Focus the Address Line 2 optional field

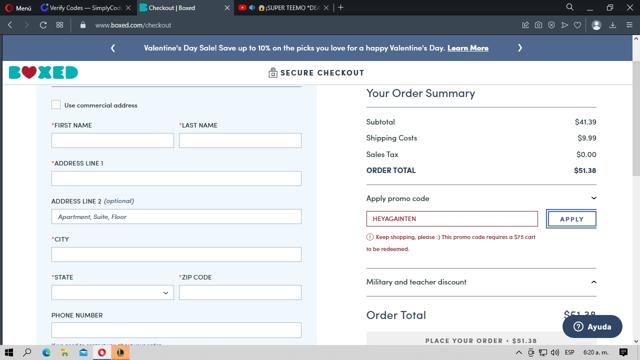(x=176, y=216)
